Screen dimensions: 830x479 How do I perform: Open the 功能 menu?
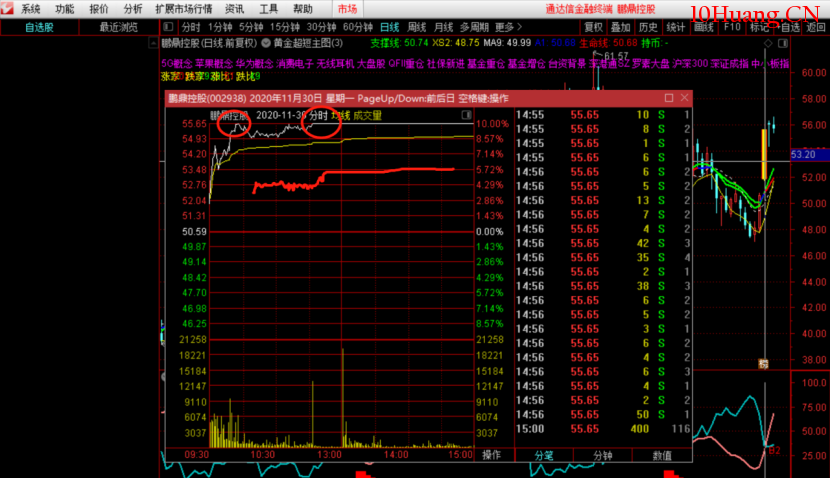click(65, 9)
